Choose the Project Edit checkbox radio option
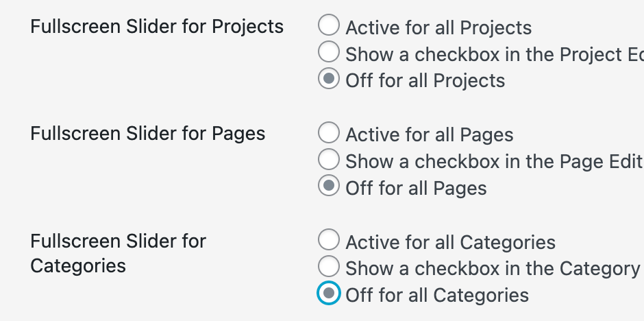644x321 pixels. (x=329, y=52)
